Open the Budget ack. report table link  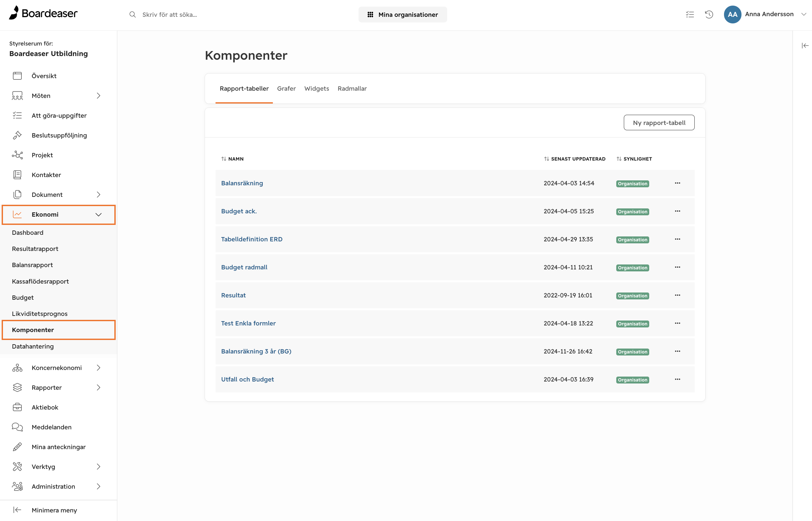(239, 211)
